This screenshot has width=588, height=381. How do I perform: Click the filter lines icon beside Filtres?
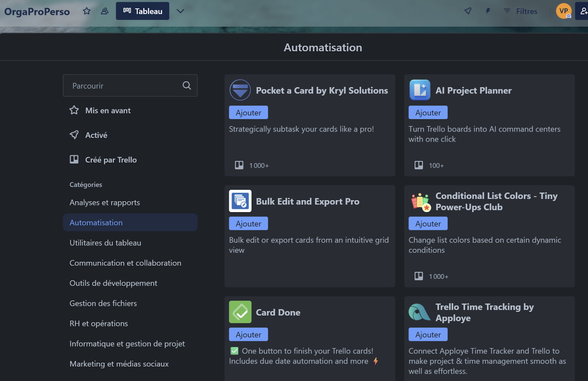(x=507, y=11)
